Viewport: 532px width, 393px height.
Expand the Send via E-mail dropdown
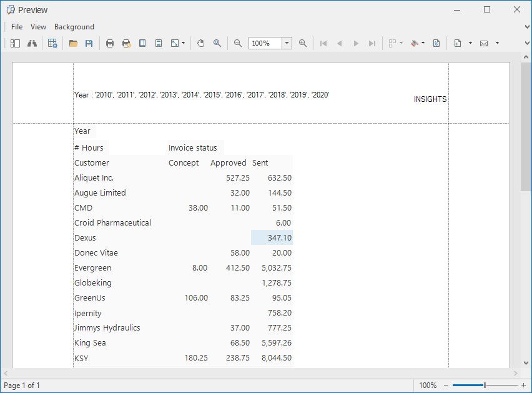click(x=497, y=43)
